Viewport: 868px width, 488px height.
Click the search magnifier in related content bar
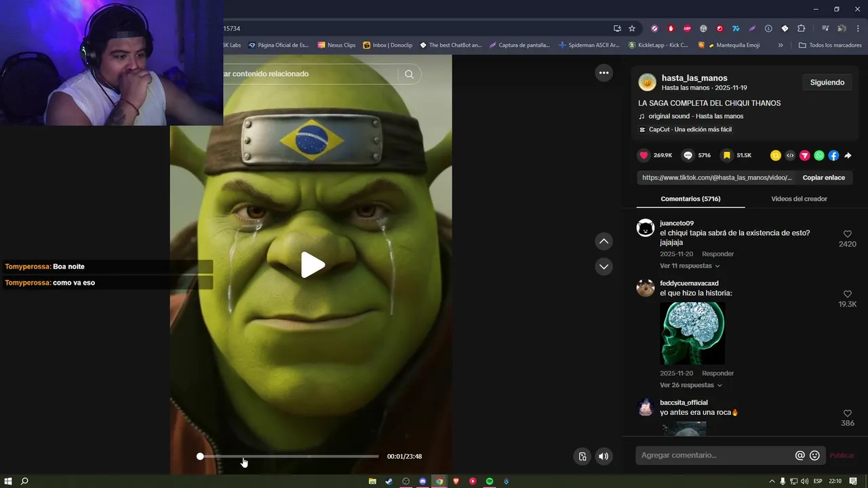[409, 74]
